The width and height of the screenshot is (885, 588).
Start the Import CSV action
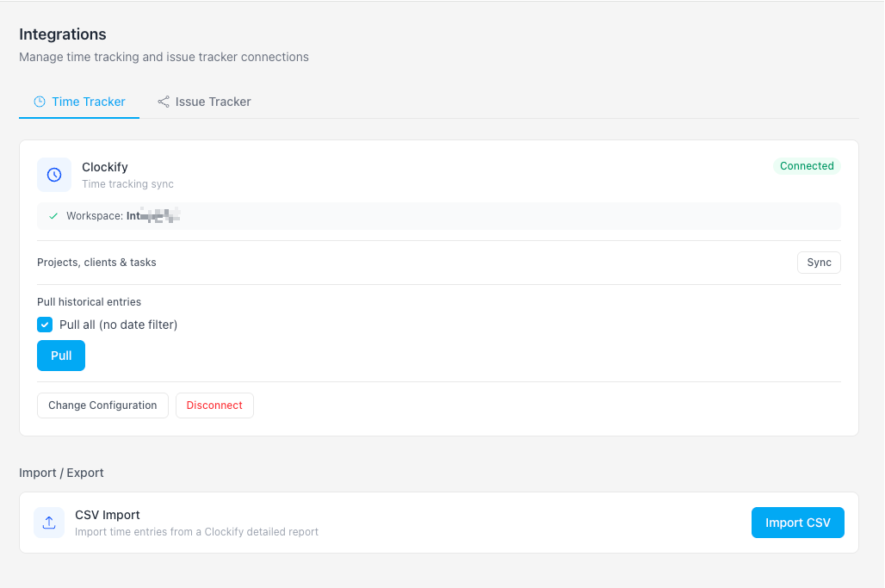(797, 523)
